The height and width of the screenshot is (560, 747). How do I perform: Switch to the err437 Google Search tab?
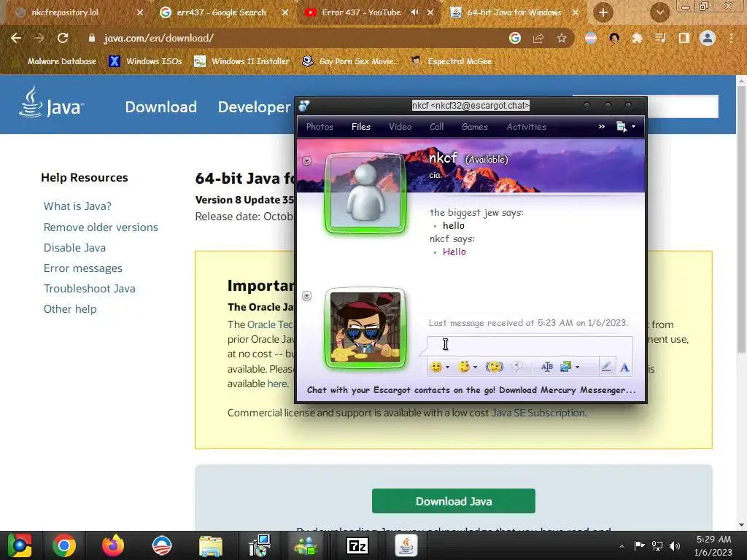click(x=221, y=12)
